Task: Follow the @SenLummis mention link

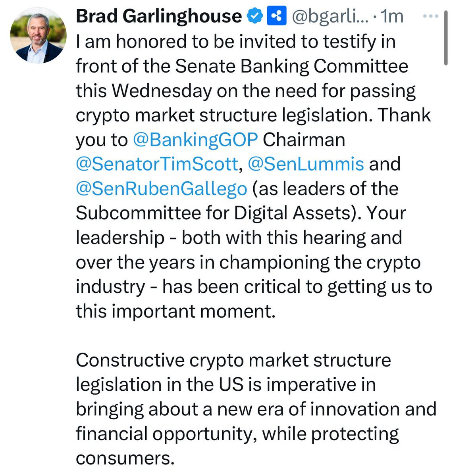Action: coord(306,164)
